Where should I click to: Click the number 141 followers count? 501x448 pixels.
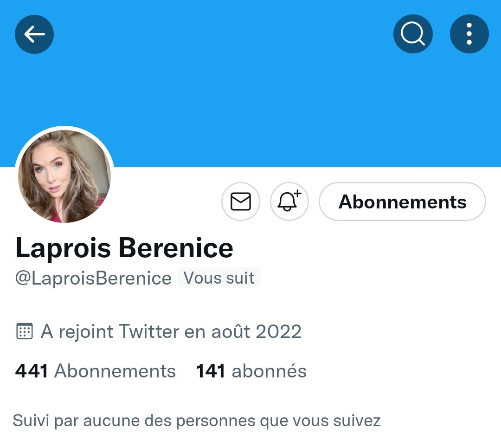click(211, 371)
